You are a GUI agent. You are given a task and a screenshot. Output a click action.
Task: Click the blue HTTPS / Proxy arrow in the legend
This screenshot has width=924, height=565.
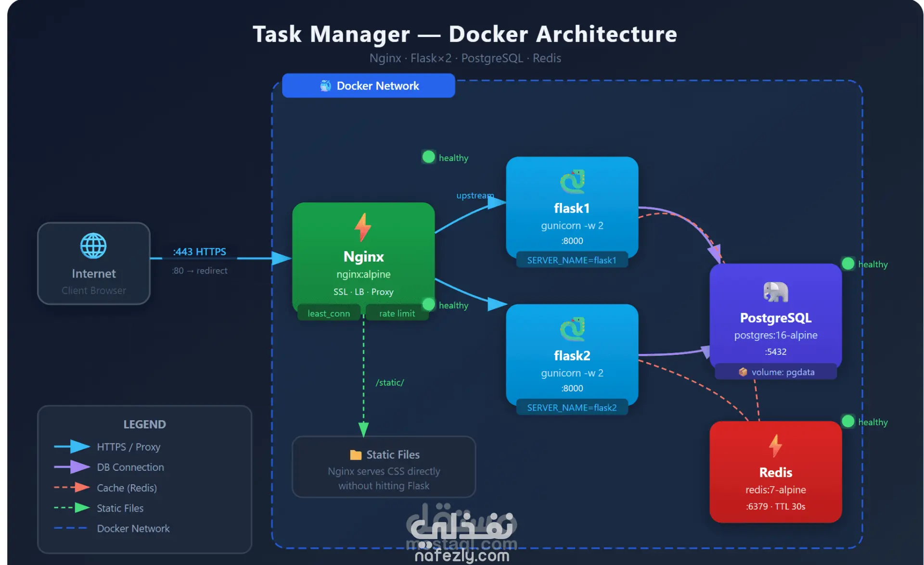tap(72, 447)
